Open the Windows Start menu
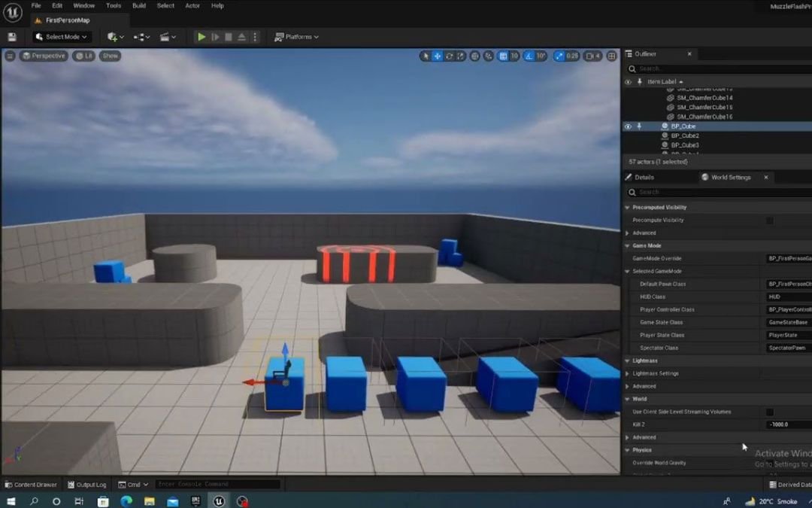This screenshot has width=812, height=508. (11, 501)
